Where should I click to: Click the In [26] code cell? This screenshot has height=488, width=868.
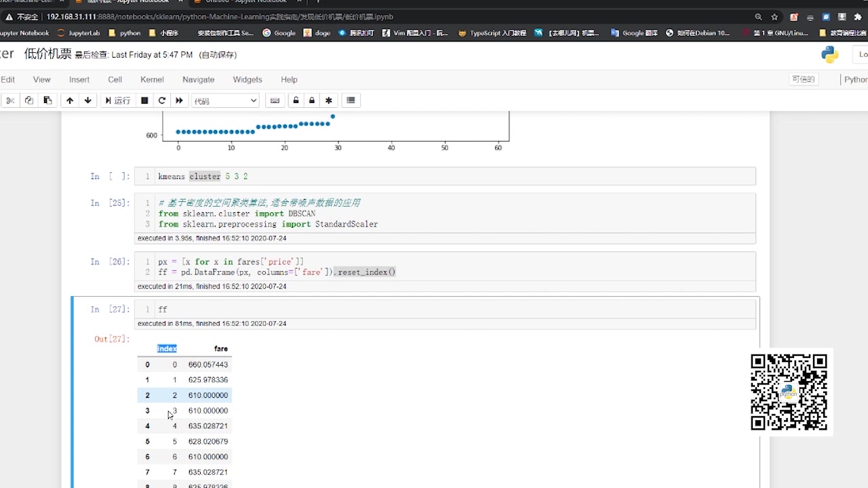point(445,266)
